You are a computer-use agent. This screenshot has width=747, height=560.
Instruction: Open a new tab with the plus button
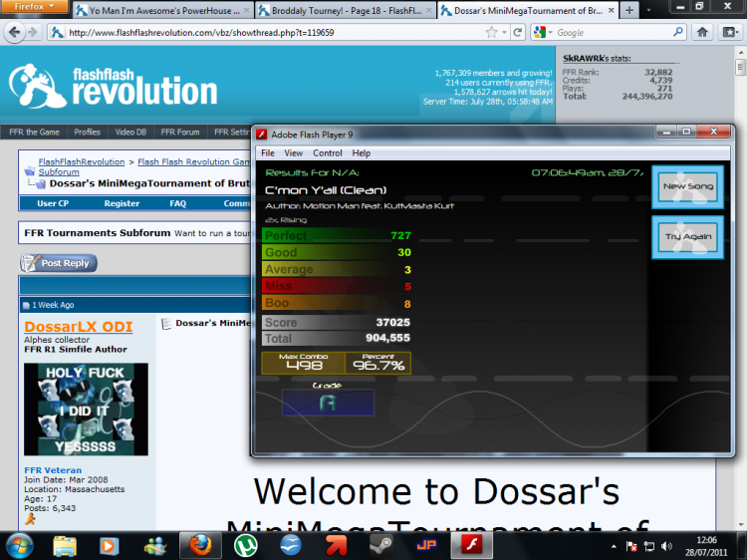click(x=629, y=11)
